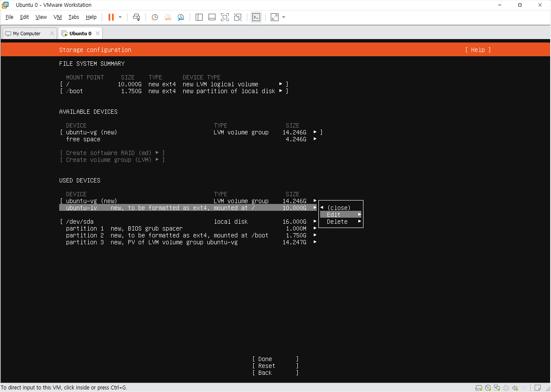Click message log note icon in status bar

pos(538,388)
